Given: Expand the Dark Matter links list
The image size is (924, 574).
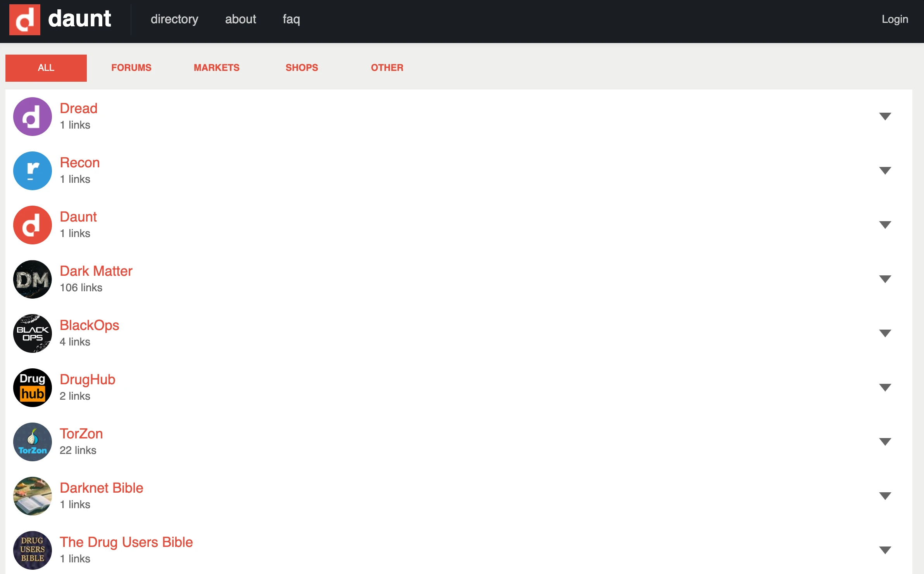Looking at the screenshot, I should point(886,278).
